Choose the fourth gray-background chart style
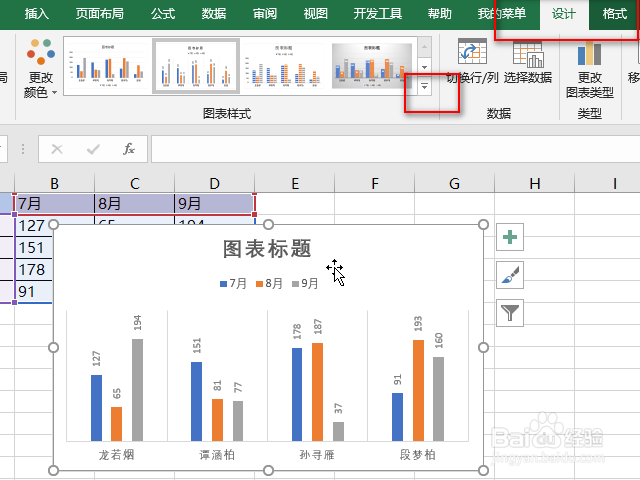 point(371,65)
